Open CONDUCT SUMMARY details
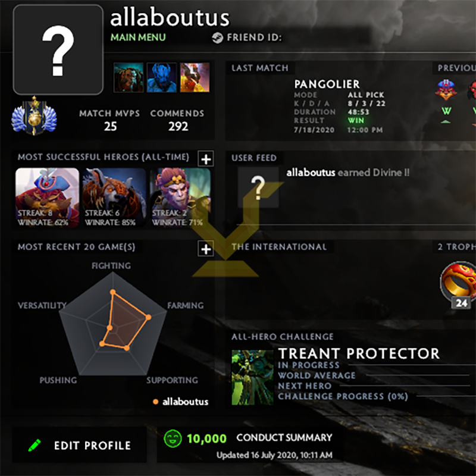 coord(284,437)
